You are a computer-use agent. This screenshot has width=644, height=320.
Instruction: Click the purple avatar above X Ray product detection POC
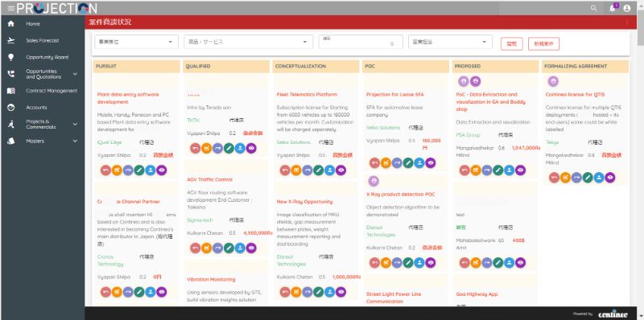click(374, 181)
